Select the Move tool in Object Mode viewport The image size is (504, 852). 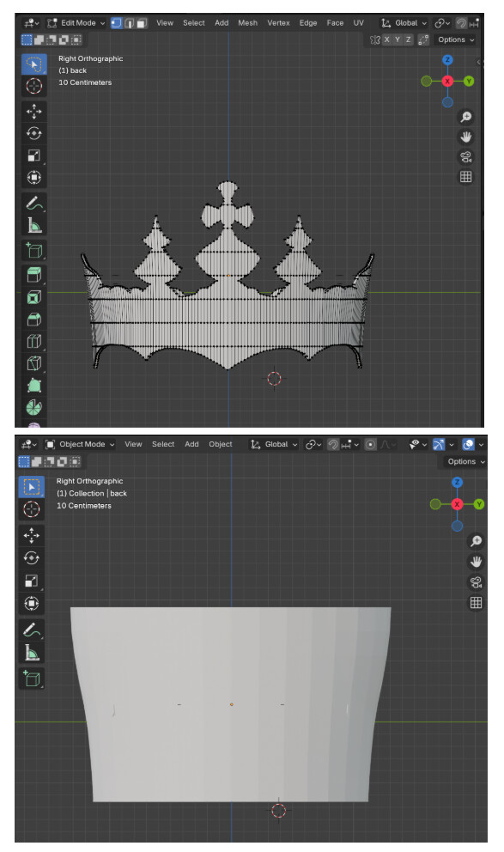click(32, 536)
